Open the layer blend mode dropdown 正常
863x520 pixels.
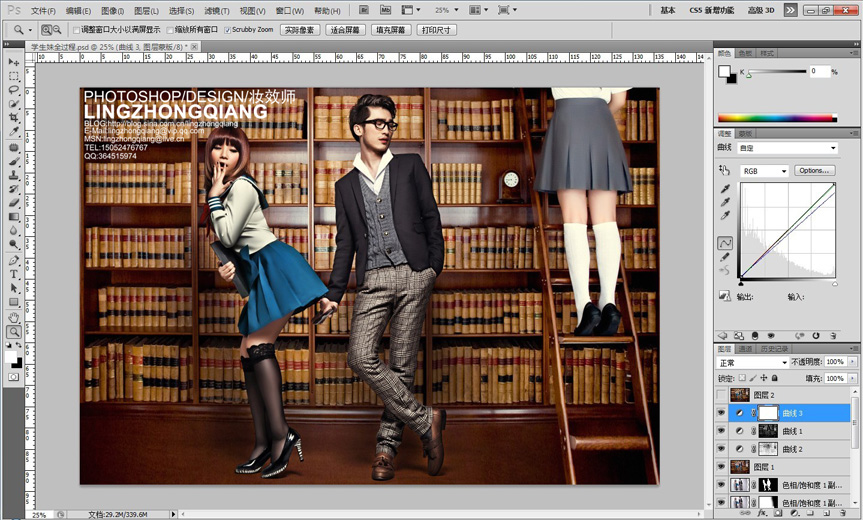753,363
